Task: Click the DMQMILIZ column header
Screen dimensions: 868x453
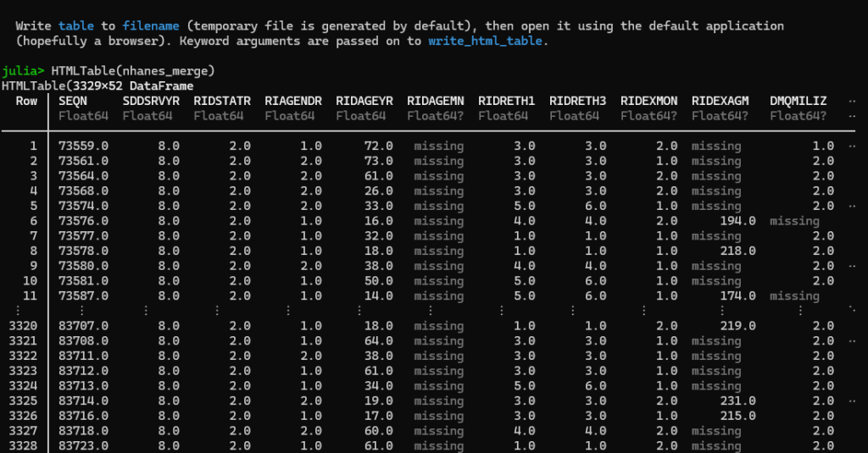Action: (x=798, y=101)
